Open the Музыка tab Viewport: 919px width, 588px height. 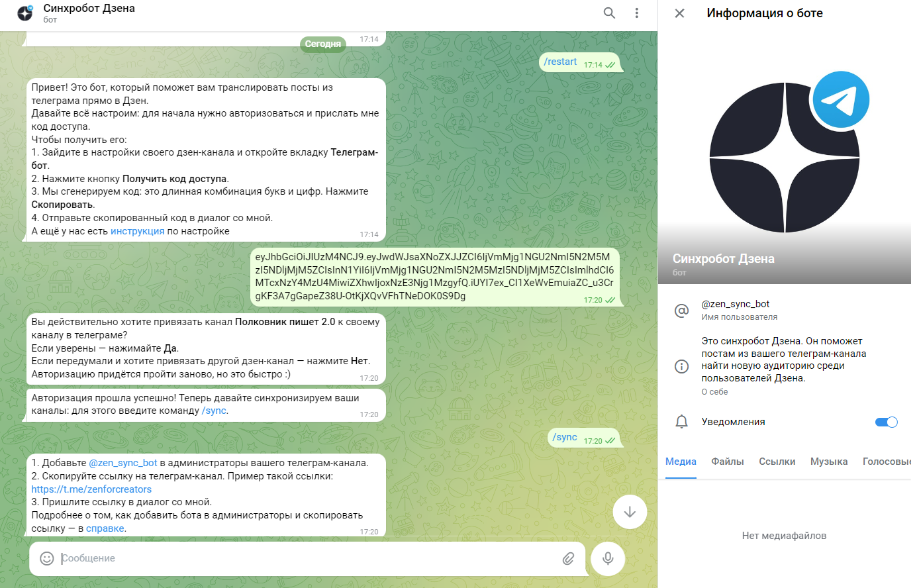point(828,462)
